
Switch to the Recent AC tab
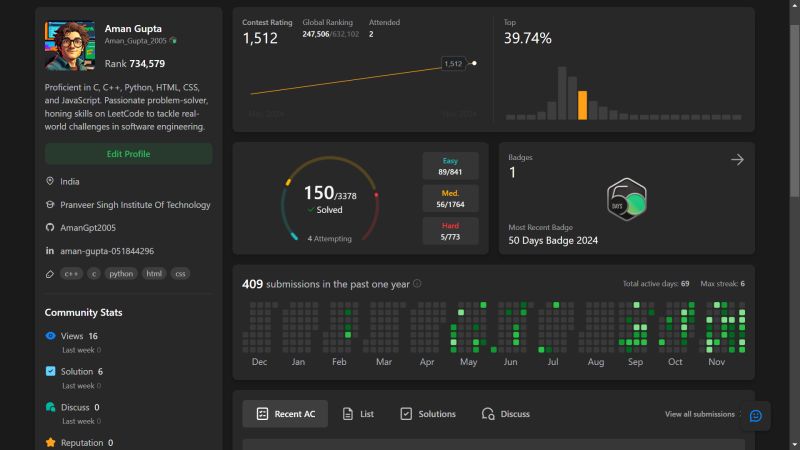(x=285, y=414)
